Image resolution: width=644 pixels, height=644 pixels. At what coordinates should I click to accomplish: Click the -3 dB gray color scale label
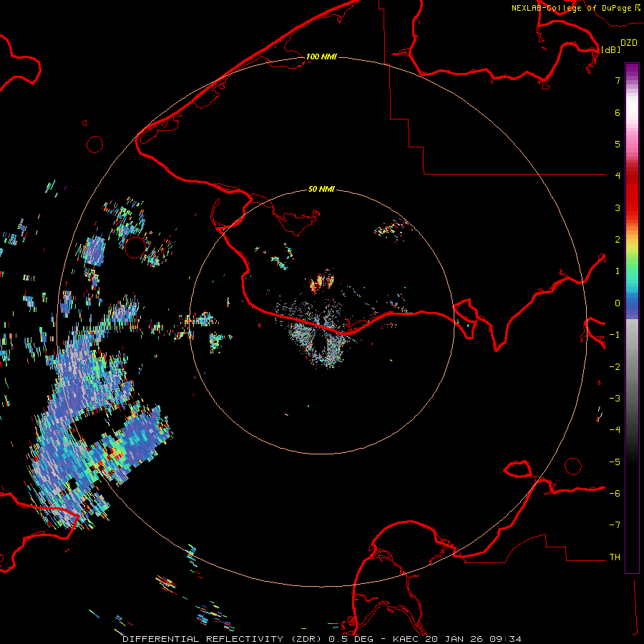point(615,399)
